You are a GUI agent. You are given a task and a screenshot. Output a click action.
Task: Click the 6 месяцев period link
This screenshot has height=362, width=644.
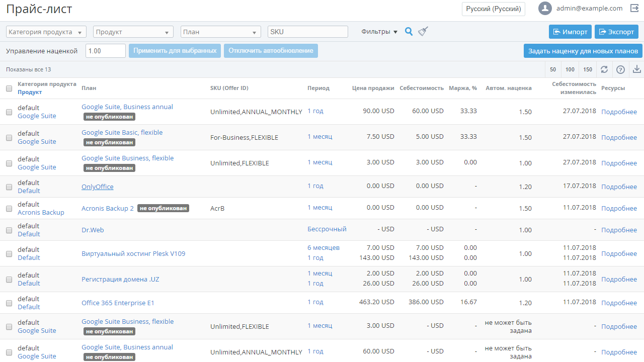(x=324, y=247)
